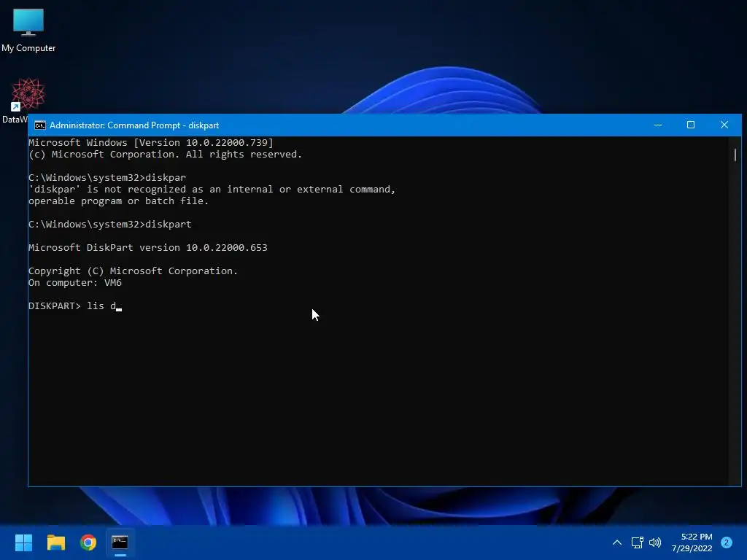Click the 'My Computer' label text

[28, 48]
